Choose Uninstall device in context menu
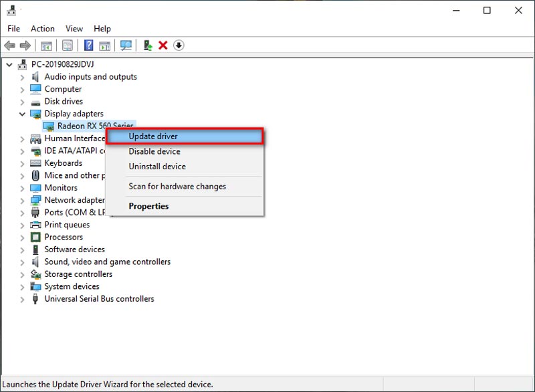The image size is (535, 392). (185, 167)
